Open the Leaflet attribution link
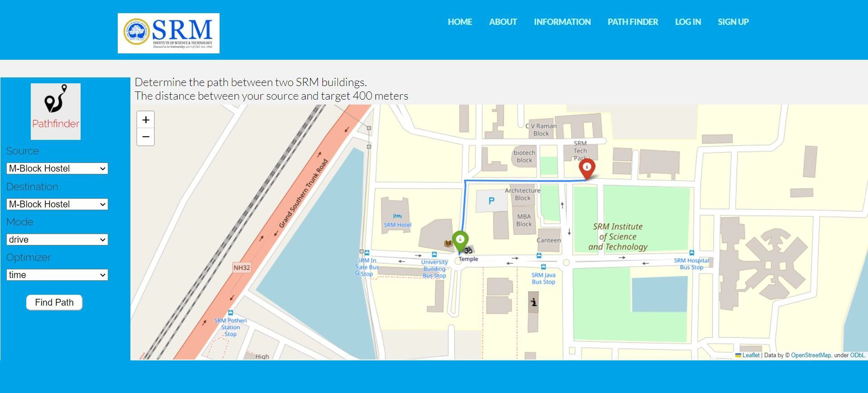This screenshot has height=393, width=868. tap(751, 355)
